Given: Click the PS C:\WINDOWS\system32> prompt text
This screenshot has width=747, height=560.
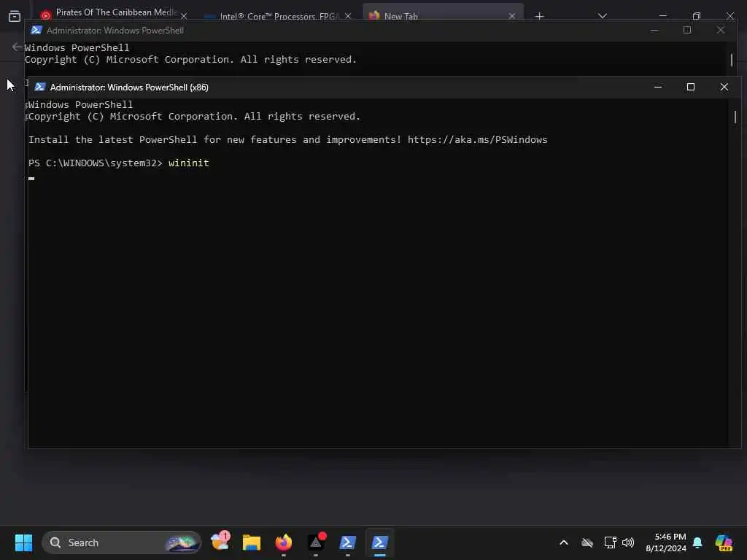Looking at the screenshot, I should [96, 163].
